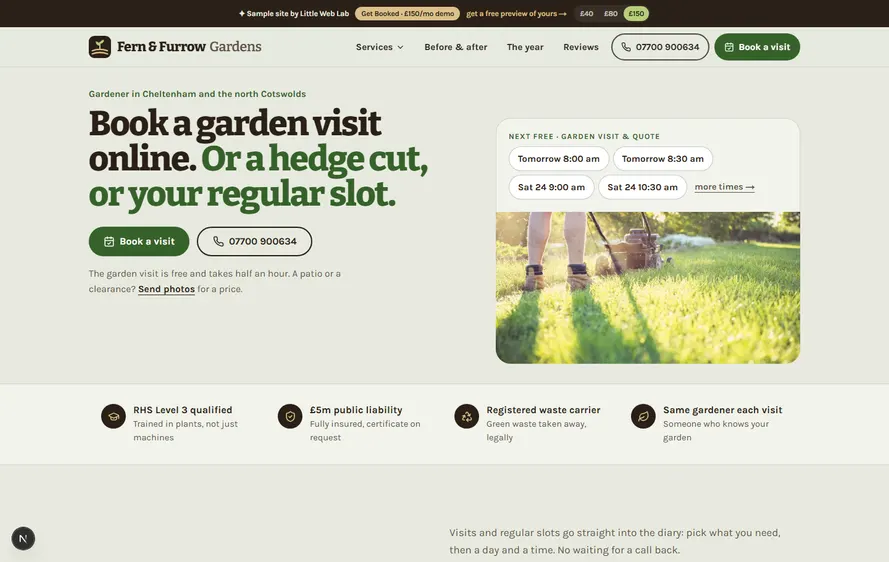889x562 pixels.
Task: Call 07700 900634 from header button
Action: [x=660, y=47]
